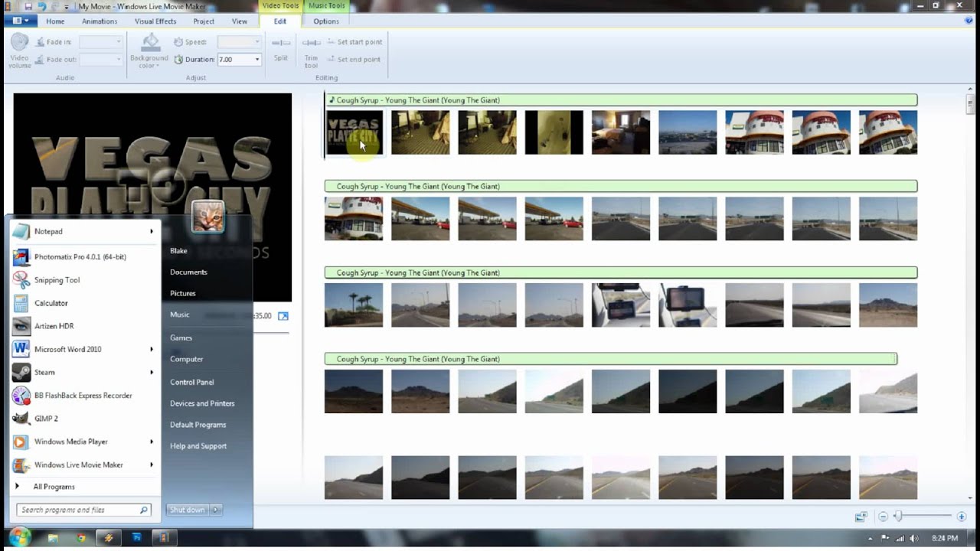The width and height of the screenshot is (980, 551).
Task: Open Pictures from Start menu
Action: [x=183, y=293]
